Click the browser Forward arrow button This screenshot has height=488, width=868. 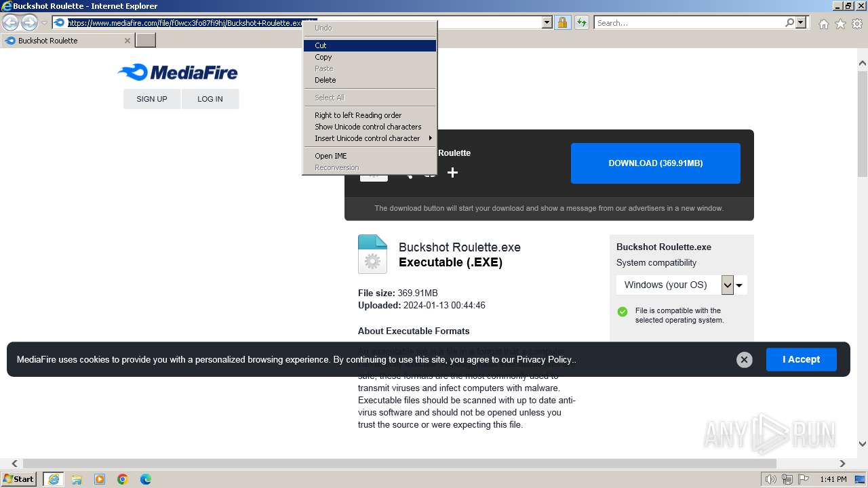click(x=29, y=22)
